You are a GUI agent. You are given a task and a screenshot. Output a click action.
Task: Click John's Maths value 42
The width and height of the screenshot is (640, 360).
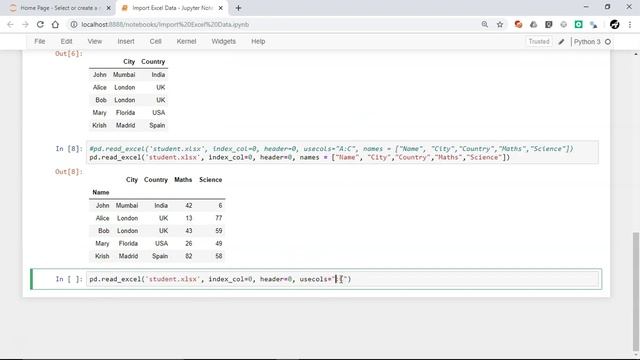[x=189, y=206]
